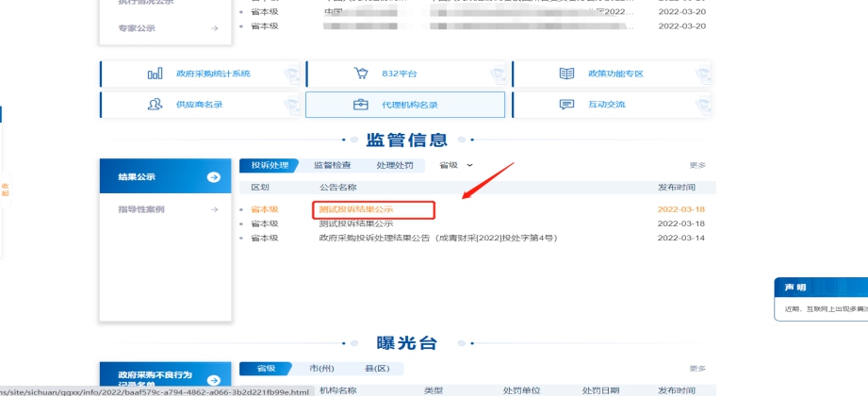Click the shopping cart icon for 832平台

click(361, 74)
